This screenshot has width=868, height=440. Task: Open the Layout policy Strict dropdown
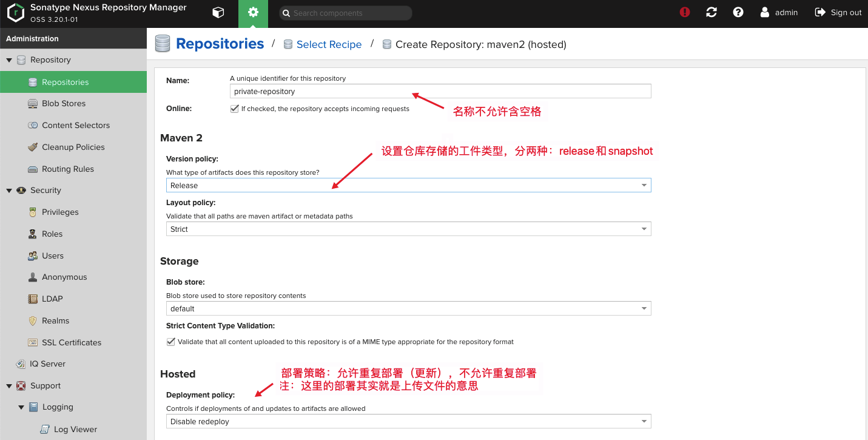point(408,229)
